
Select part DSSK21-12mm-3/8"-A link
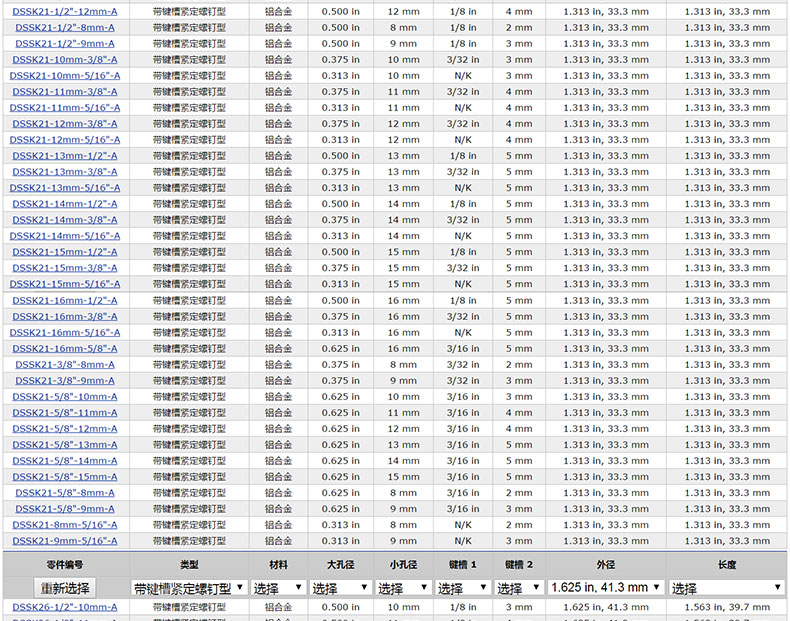pyautogui.click(x=65, y=124)
